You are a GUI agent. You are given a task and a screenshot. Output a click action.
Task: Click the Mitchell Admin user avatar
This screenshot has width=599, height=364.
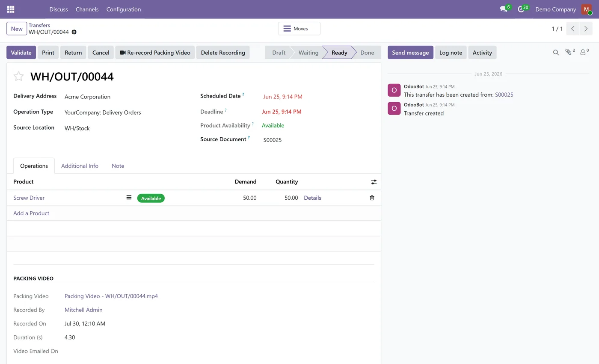pos(586,9)
